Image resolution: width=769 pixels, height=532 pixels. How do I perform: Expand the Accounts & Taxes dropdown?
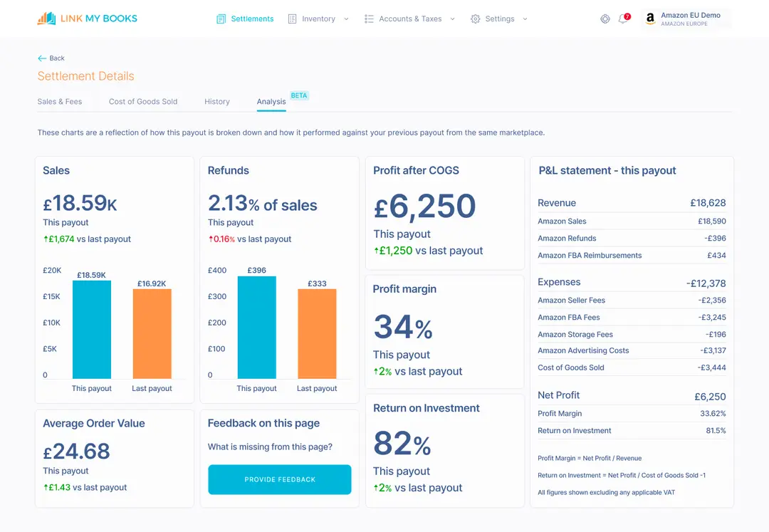(x=454, y=19)
